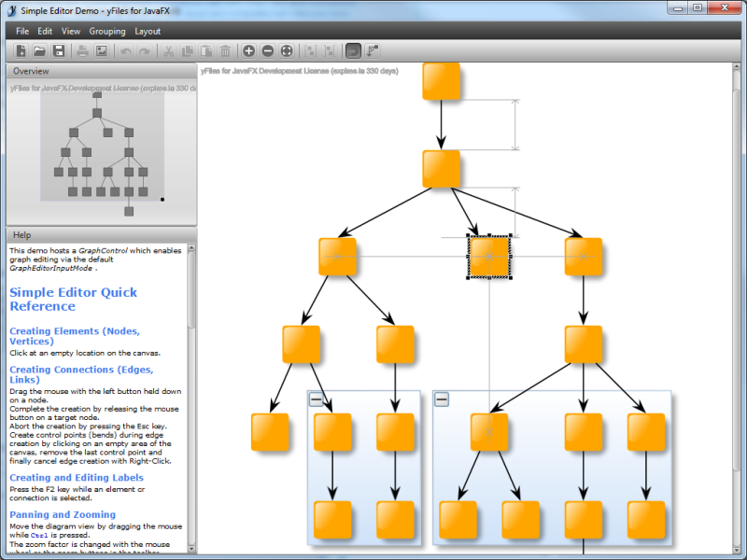Viewport: 747px width, 560px height.
Task: Click the 'Panning and Zooming' heading
Action: tap(63, 515)
